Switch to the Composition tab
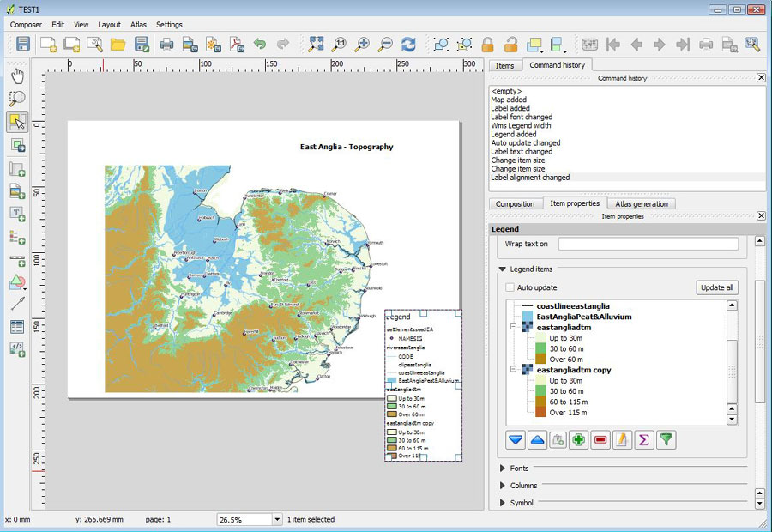This screenshot has width=772, height=532. [x=515, y=203]
